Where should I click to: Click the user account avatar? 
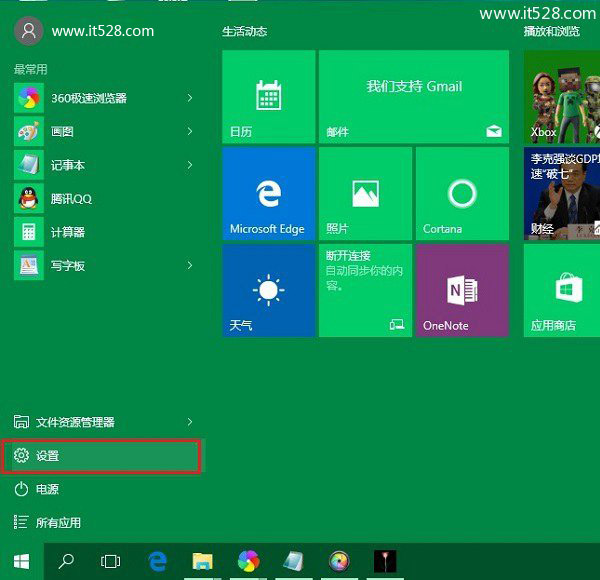[x=29, y=31]
